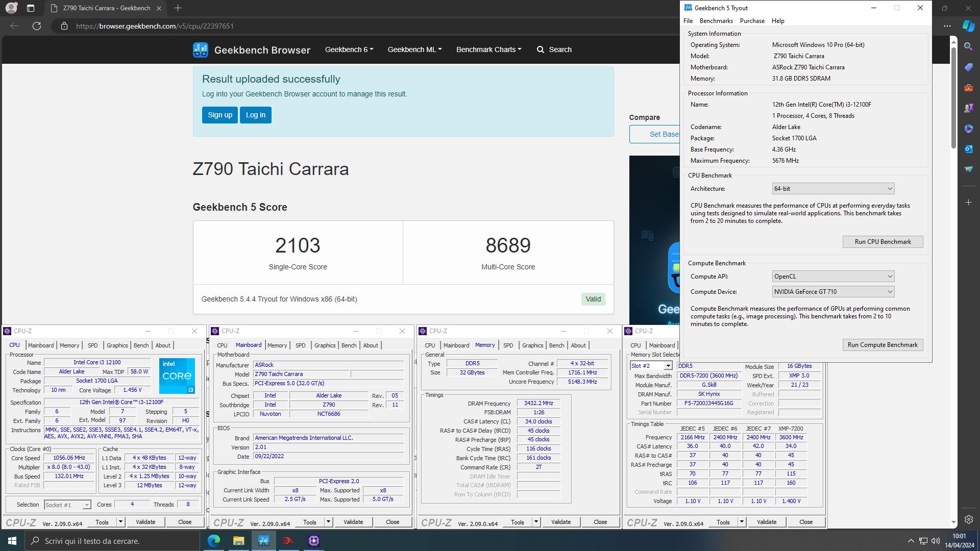Open Microsoft Edge from the taskbar

tap(214, 541)
